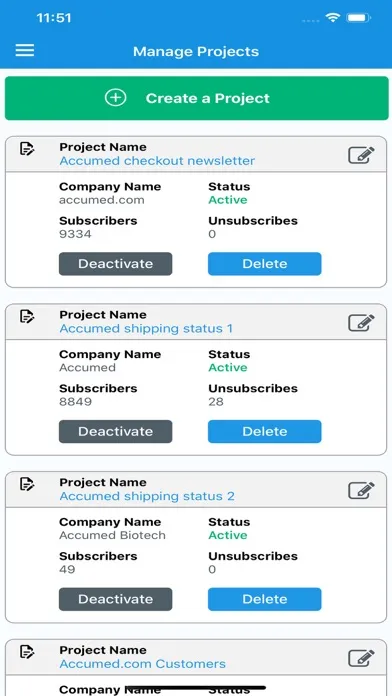Tap document icon beside Accumed checkout newsletter

[x=27, y=148]
